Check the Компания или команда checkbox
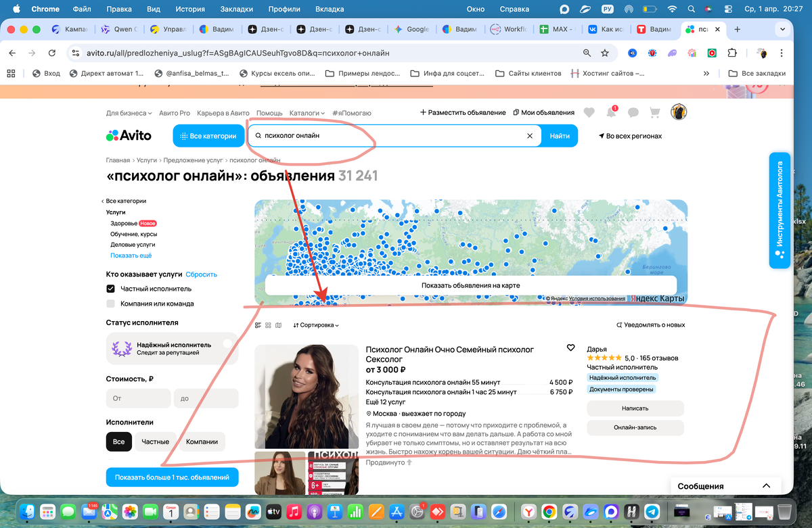Image resolution: width=812 pixels, height=528 pixels. 110,304
